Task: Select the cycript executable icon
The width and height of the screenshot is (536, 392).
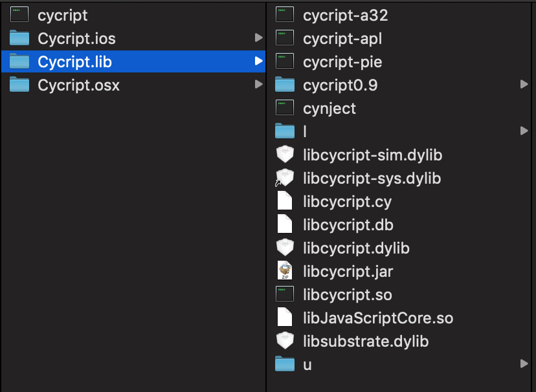Action: tap(19, 15)
